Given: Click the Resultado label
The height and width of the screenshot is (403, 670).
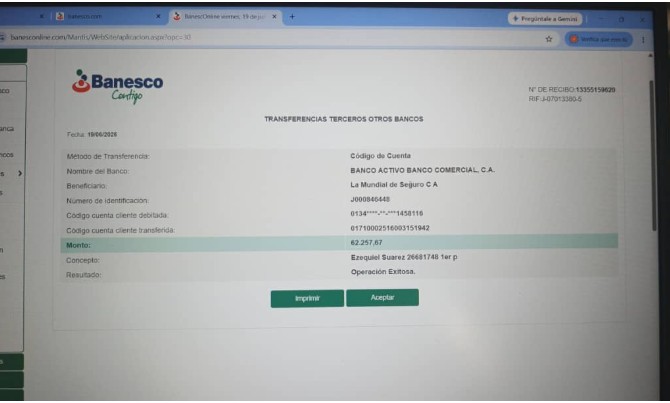Looking at the screenshot, I should point(84,275).
